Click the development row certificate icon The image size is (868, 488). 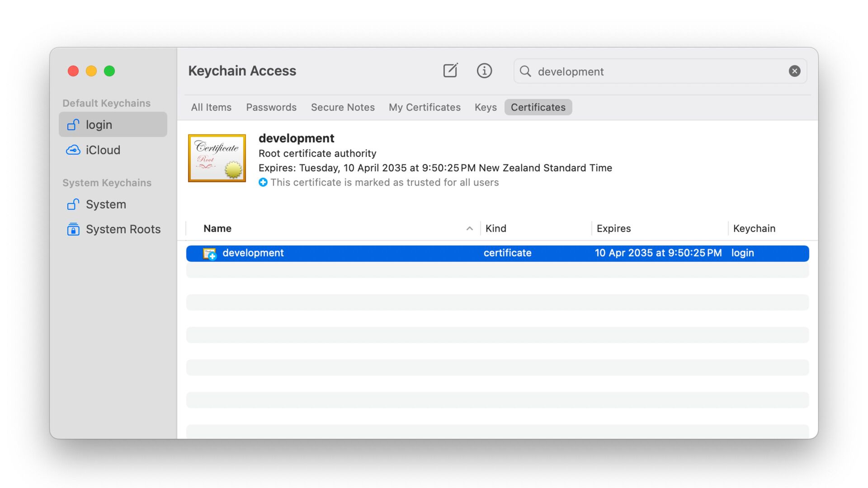(209, 253)
